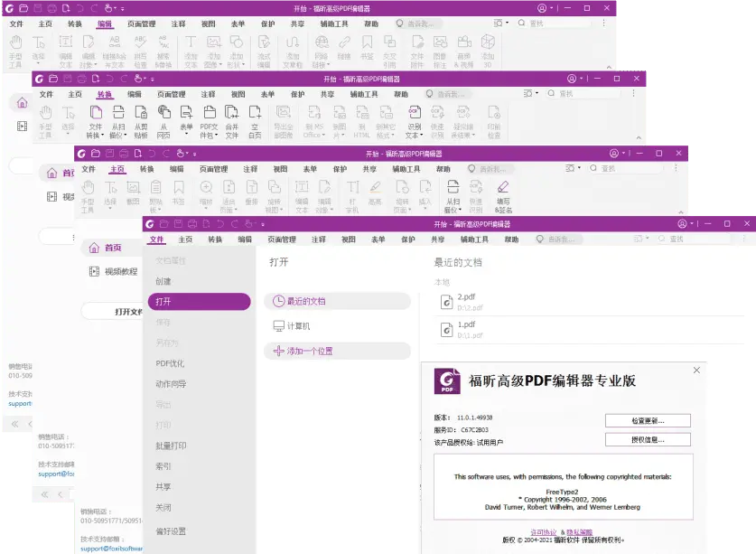Click the 空白页 blank page icon

(255, 113)
